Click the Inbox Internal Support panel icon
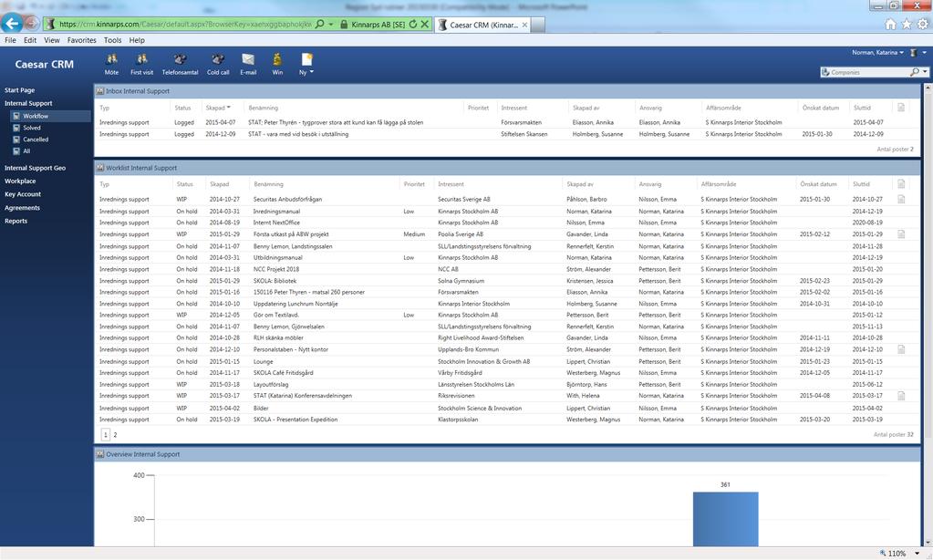 [100, 91]
